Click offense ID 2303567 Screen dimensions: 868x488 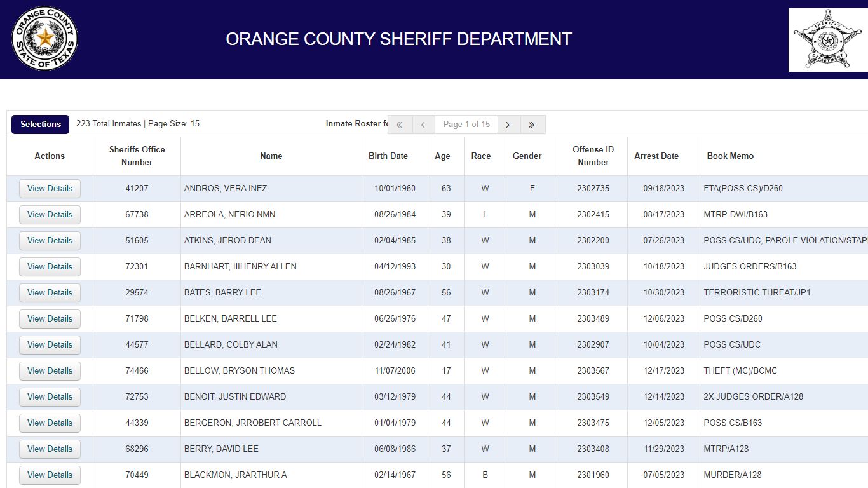pos(593,371)
